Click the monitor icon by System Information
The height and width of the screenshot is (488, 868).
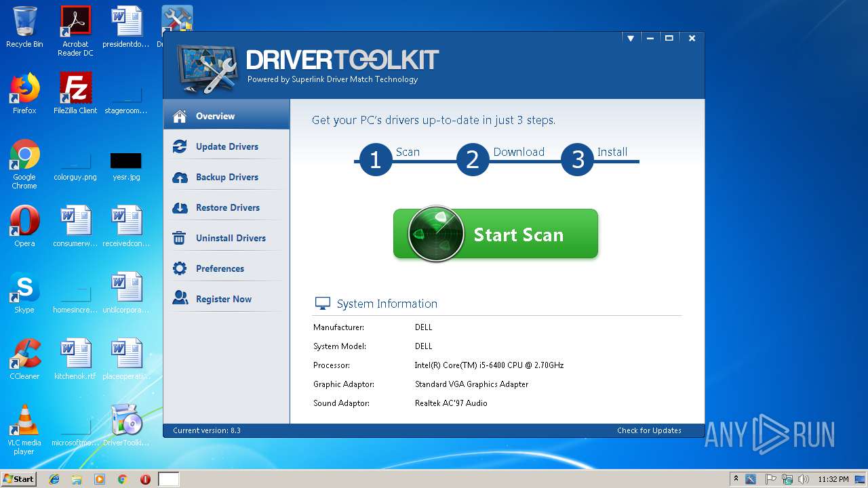pyautogui.click(x=322, y=304)
